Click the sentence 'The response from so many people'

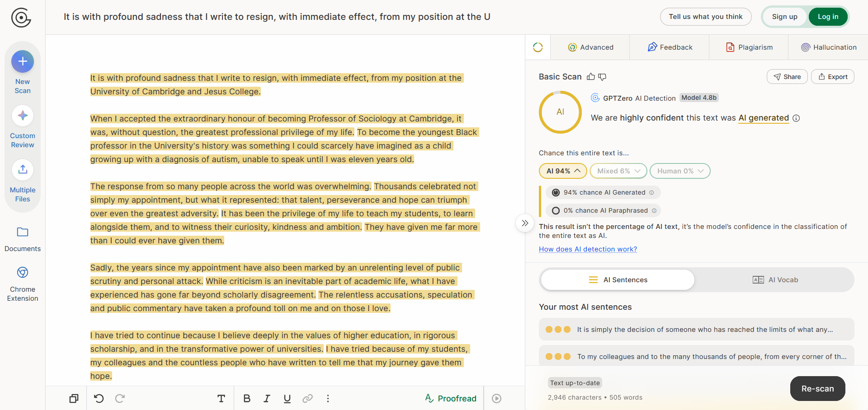(231, 186)
